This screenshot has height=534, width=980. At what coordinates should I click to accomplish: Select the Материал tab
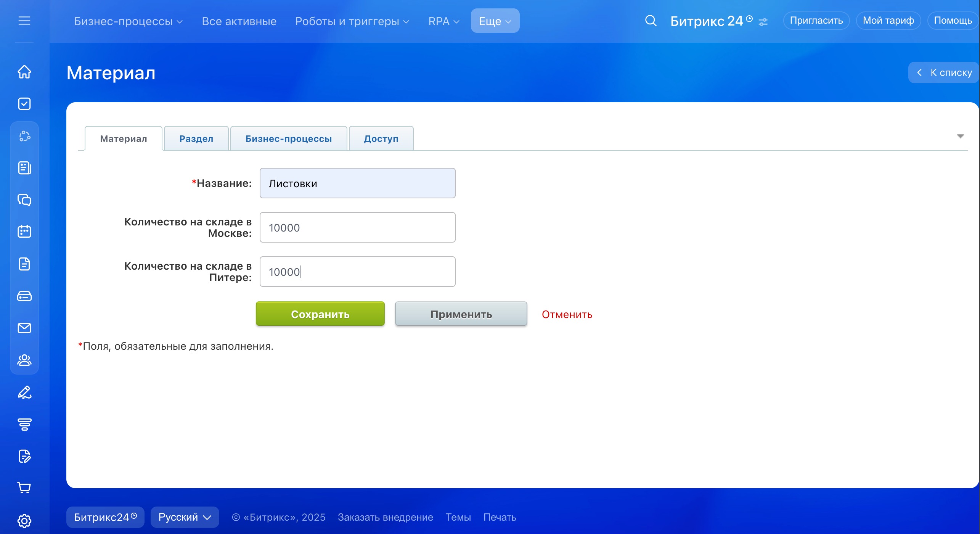coord(124,138)
